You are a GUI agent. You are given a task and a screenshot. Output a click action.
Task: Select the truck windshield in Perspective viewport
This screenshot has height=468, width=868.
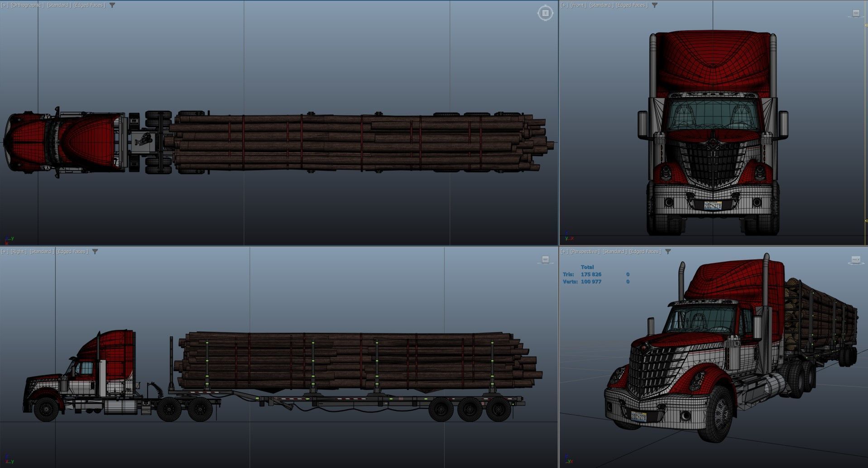[702, 319]
